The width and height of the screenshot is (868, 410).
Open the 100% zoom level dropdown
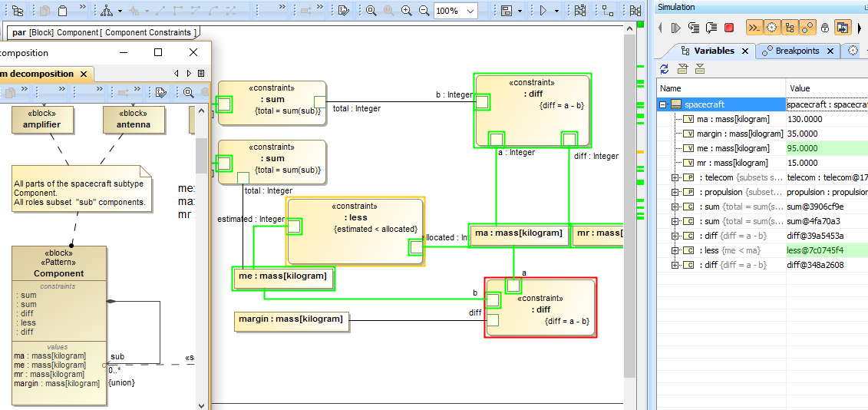[470, 11]
